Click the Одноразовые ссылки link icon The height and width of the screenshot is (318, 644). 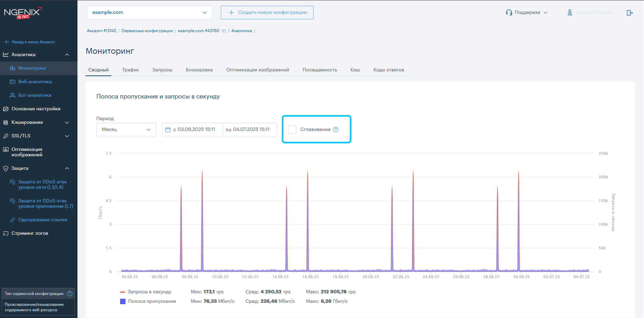(x=13, y=220)
